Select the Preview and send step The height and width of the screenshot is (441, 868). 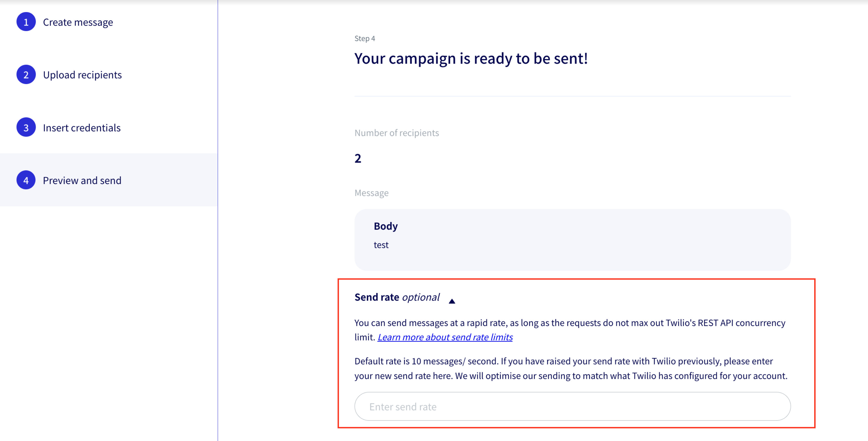pyautogui.click(x=82, y=180)
